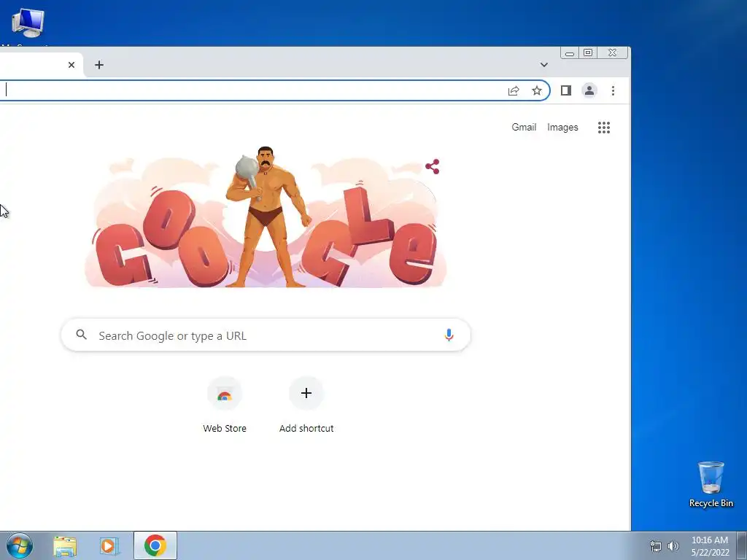Toggle the Chrome side panel
Viewport: 747px width, 560px height.
point(566,90)
